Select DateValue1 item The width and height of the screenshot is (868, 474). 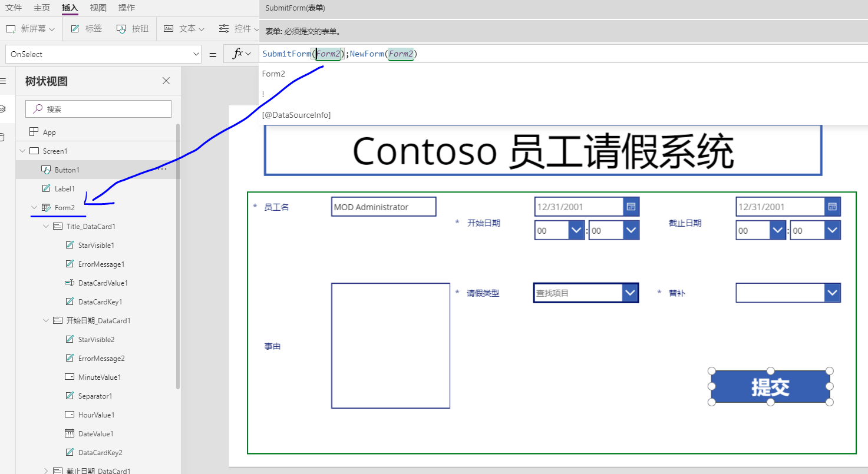click(x=95, y=434)
